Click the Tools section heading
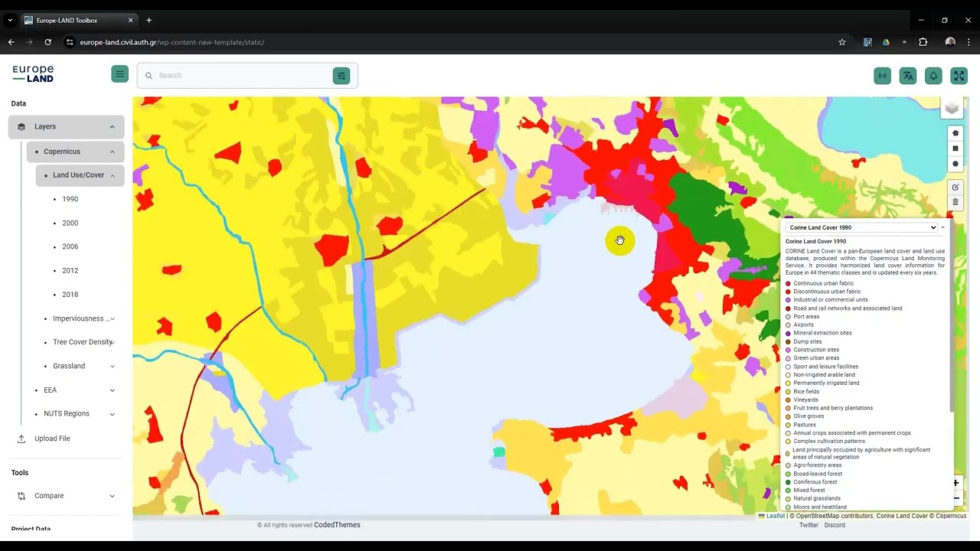Screen dimensions: 980x551 [20, 473]
